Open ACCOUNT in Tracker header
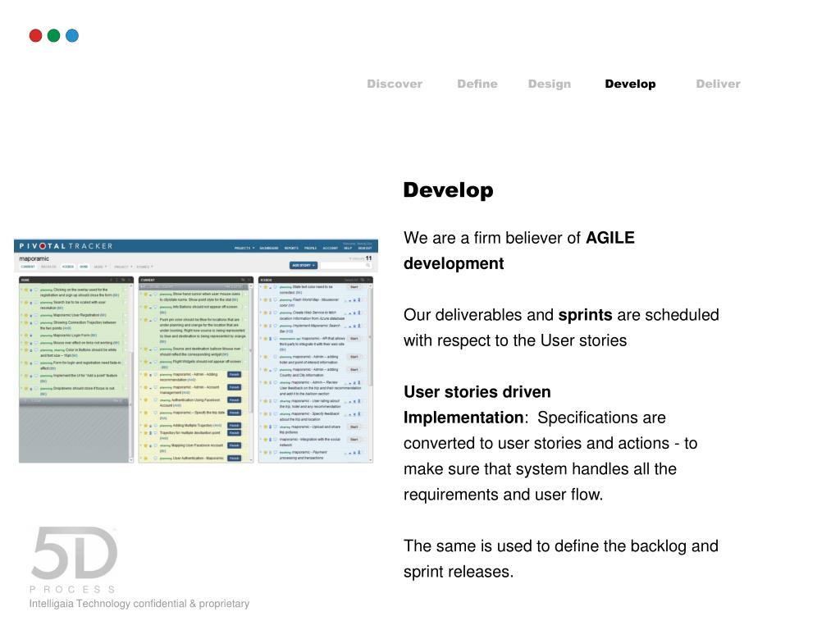Image resolution: width=840 pixels, height=630 pixels. click(331, 248)
